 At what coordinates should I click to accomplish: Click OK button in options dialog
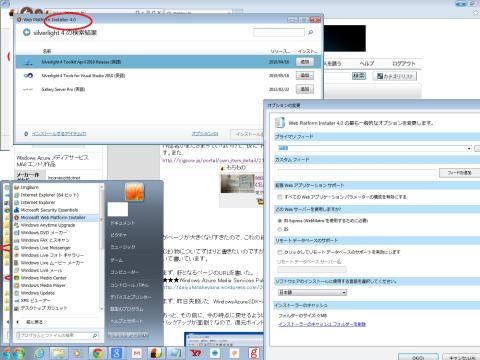[x=418, y=357]
